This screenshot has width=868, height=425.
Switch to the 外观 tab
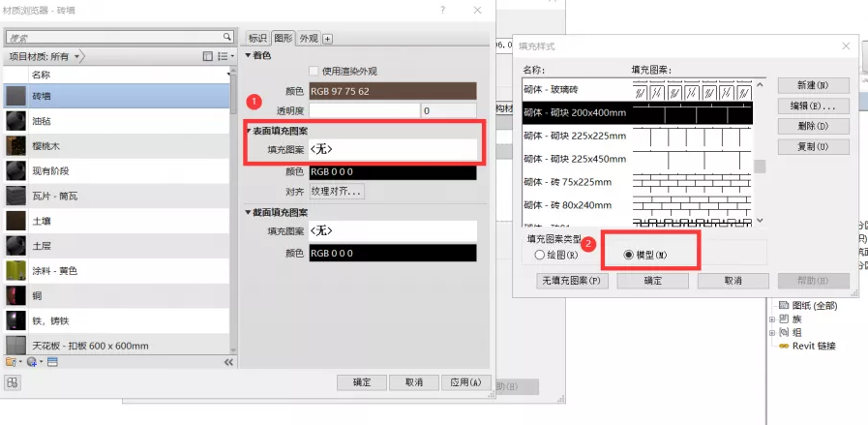point(309,39)
